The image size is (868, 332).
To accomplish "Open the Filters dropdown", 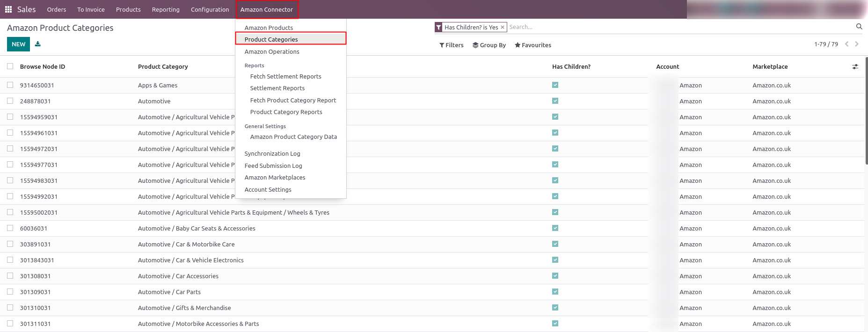I will [x=452, y=45].
